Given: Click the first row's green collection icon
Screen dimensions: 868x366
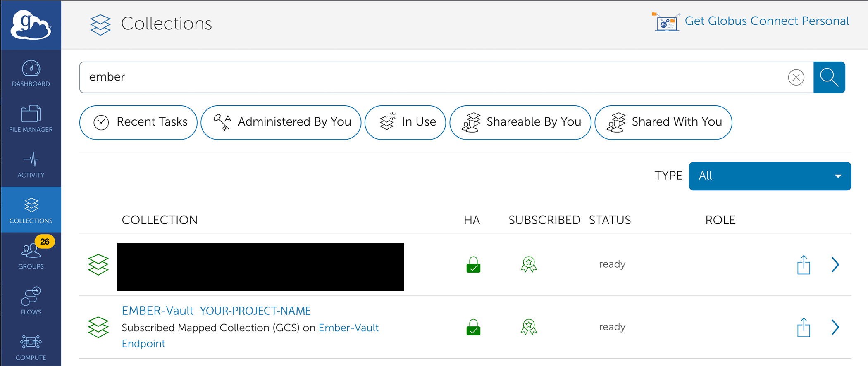Looking at the screenshot, I should tap(98, 265).
